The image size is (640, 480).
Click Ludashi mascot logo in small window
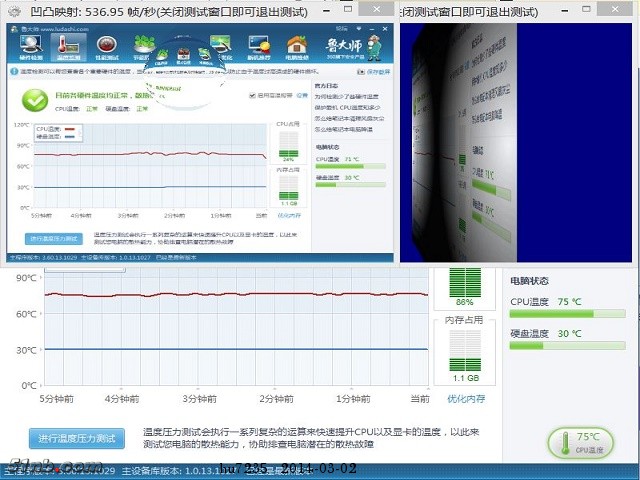(353, 48)
